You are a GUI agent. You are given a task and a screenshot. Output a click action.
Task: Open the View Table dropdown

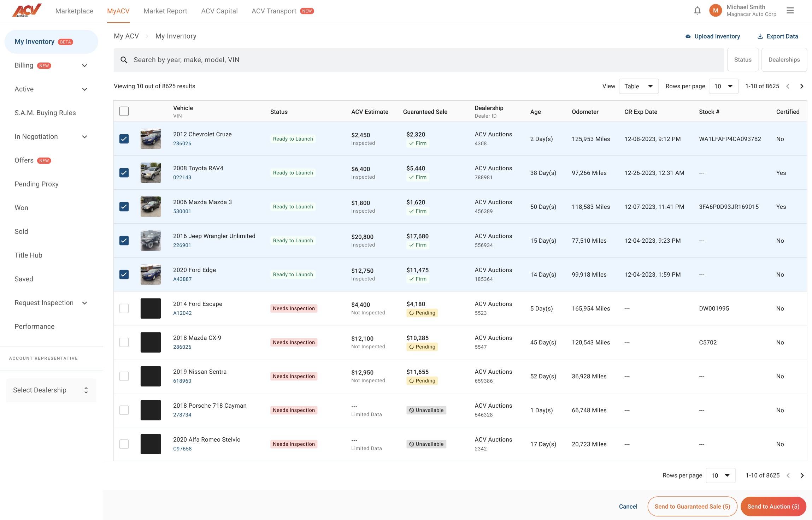click(x=638, y=86)
